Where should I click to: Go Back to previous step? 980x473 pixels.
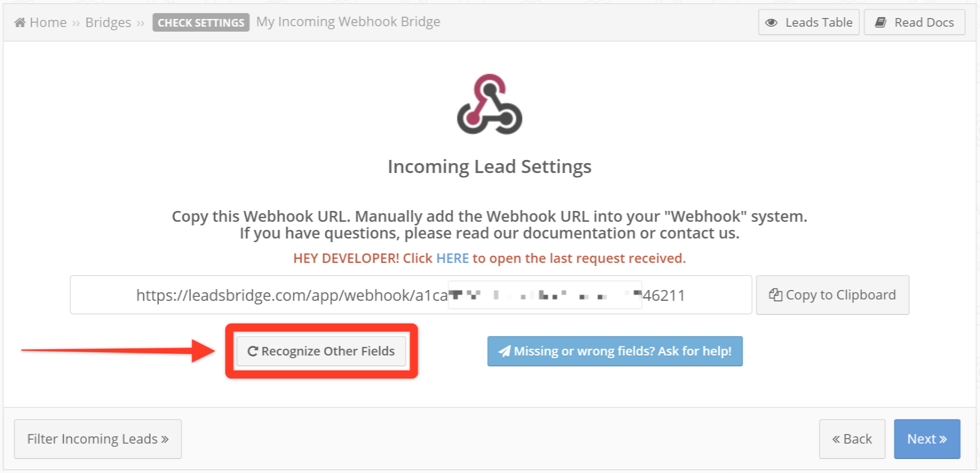pos(852,439)
